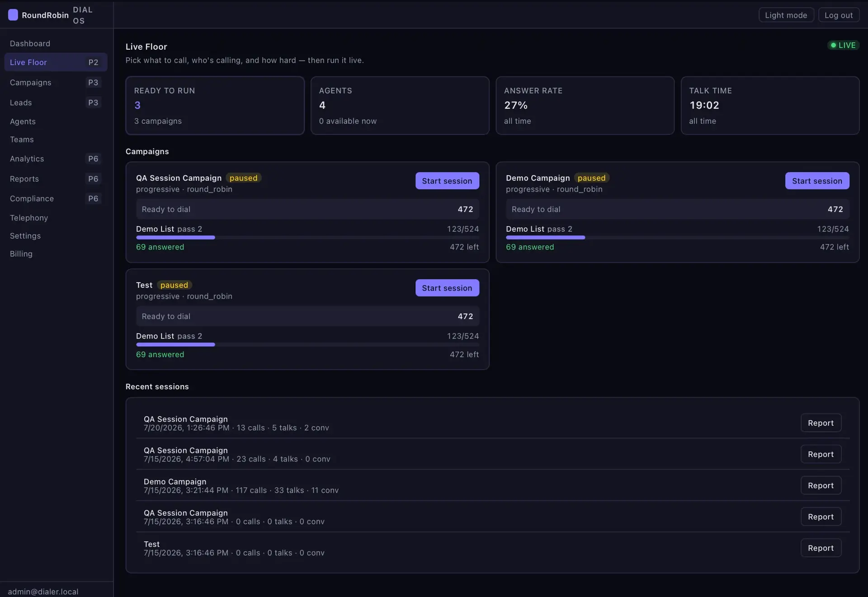Start session for the Test campaign
868x597 pixels.
(x=447, y=288)
